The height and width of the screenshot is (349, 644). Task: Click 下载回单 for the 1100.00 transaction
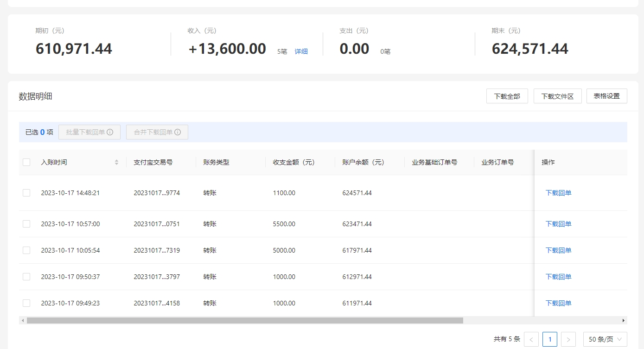pyautogui.click(x=558, y=193)
